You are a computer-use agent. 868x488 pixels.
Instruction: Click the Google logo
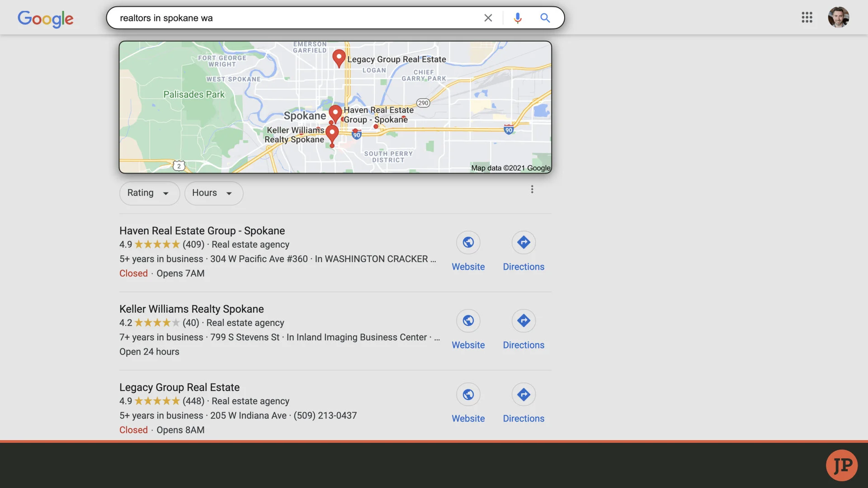click(45, 19)
